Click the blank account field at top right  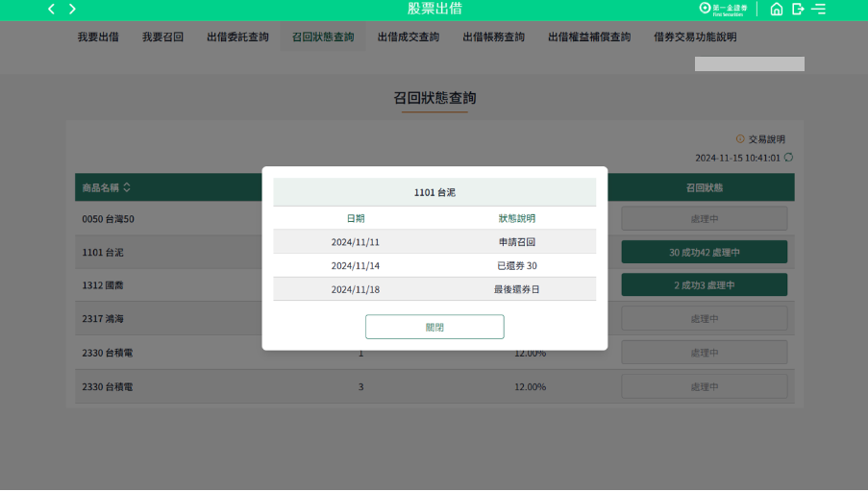click(x=749, y=64)
